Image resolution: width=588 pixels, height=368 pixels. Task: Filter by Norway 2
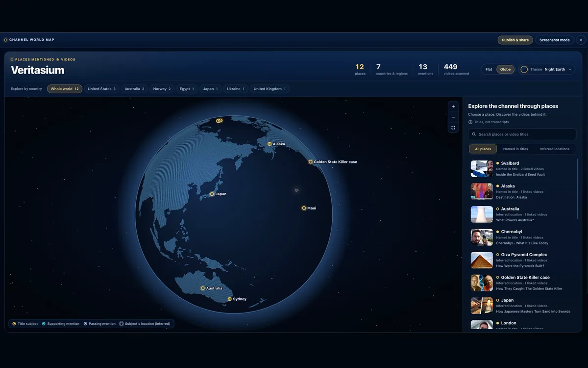click(x=162, y=89)
